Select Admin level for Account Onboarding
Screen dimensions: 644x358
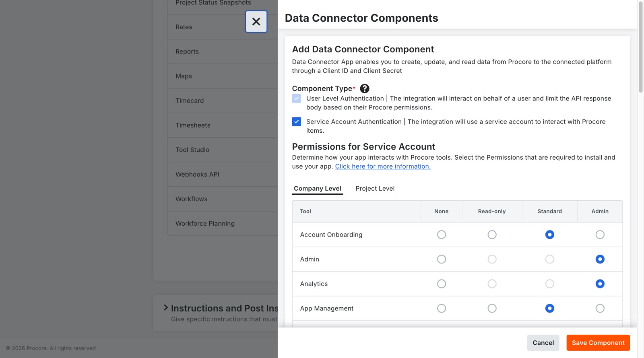click(600, 235)
